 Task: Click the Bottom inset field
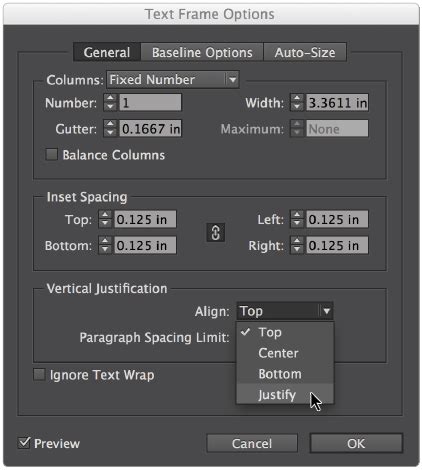pyautogui.click(x=145, y=245)
